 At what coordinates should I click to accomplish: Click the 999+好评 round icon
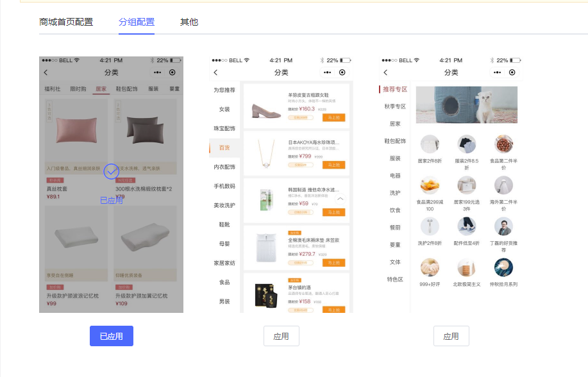[430, 267]
